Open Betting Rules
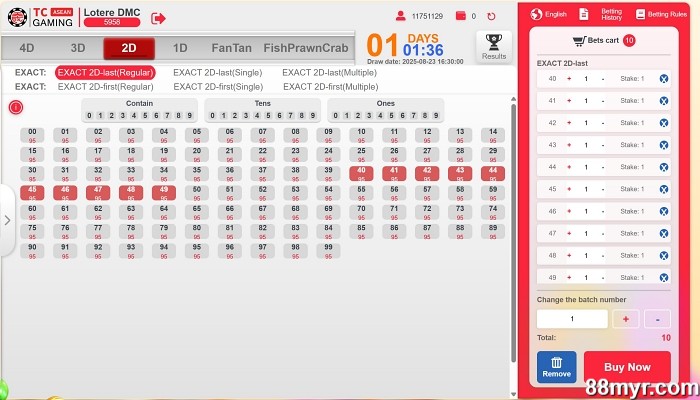Viewport: 700px width, 400px height. coord(661,14)
